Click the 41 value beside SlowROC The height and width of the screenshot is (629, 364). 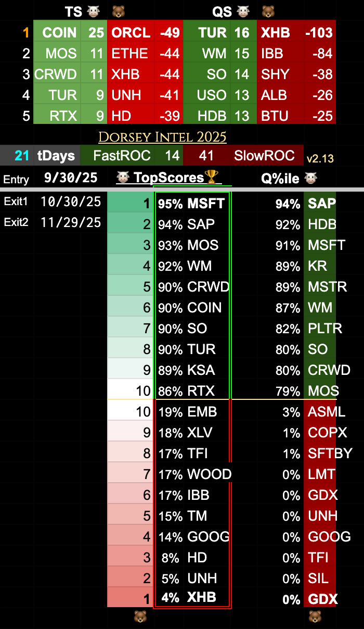(x=206, y=155)
